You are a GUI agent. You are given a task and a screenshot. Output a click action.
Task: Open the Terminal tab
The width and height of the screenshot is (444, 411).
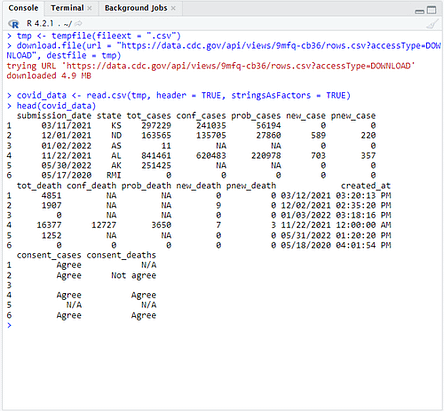(x=67, y=8)
